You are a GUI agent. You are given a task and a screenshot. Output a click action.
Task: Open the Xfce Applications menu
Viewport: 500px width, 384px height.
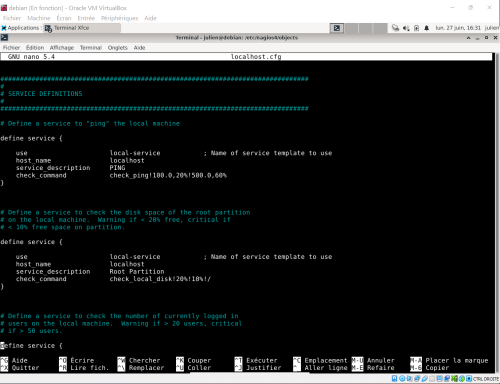pyautogui.click(x=21, y=28)
